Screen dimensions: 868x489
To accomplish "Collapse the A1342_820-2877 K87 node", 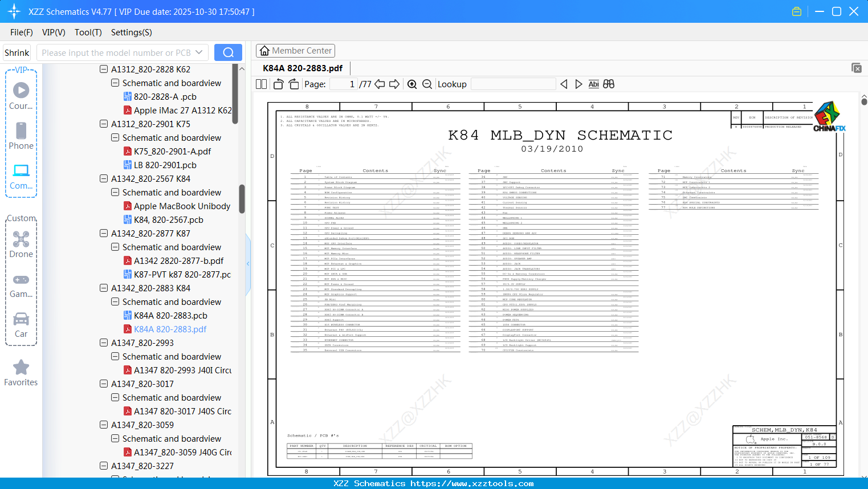I will tap(104, 233).
